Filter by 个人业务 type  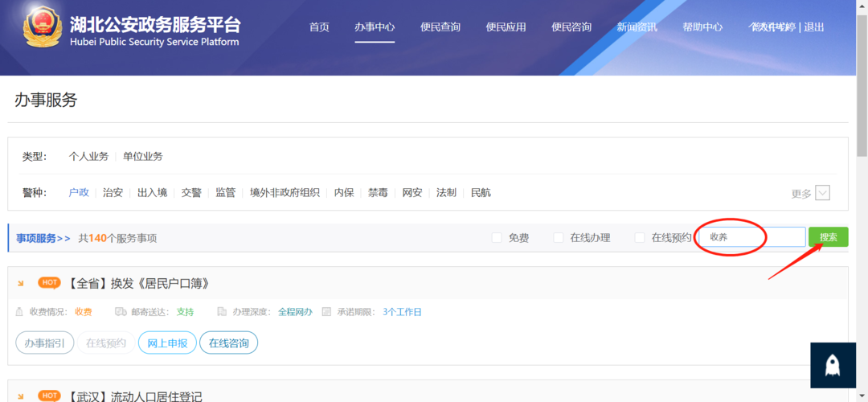(x=88, y=157)
